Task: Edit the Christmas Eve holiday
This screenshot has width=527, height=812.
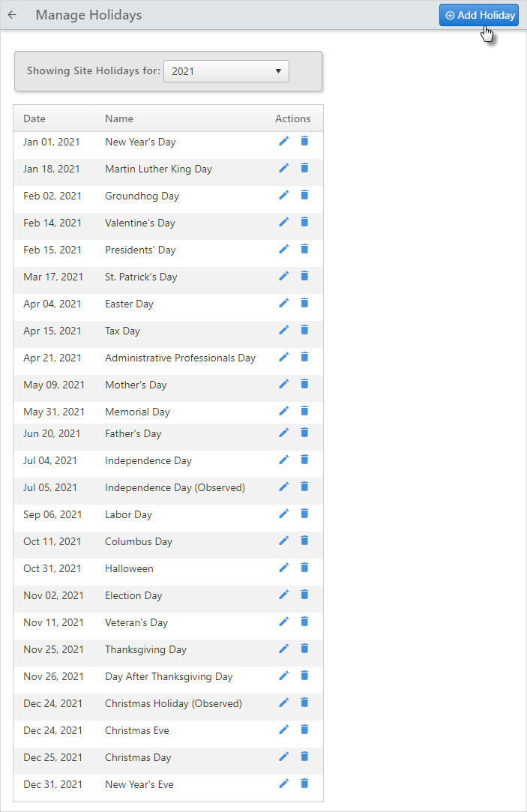Action: tap(283, 730)
